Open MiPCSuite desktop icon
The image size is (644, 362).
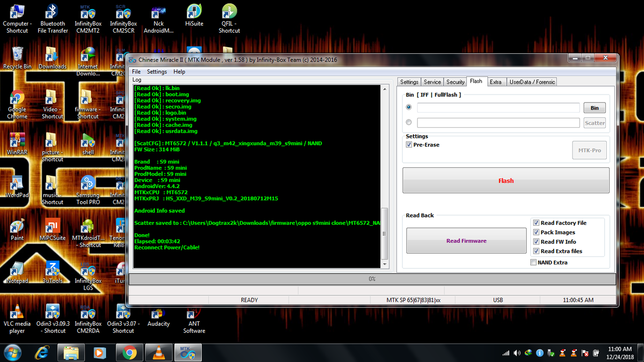[x=52, y=230]
